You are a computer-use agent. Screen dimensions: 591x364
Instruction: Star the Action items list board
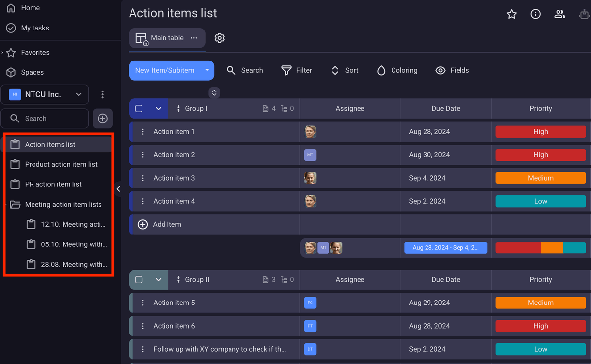pos(511,14)
